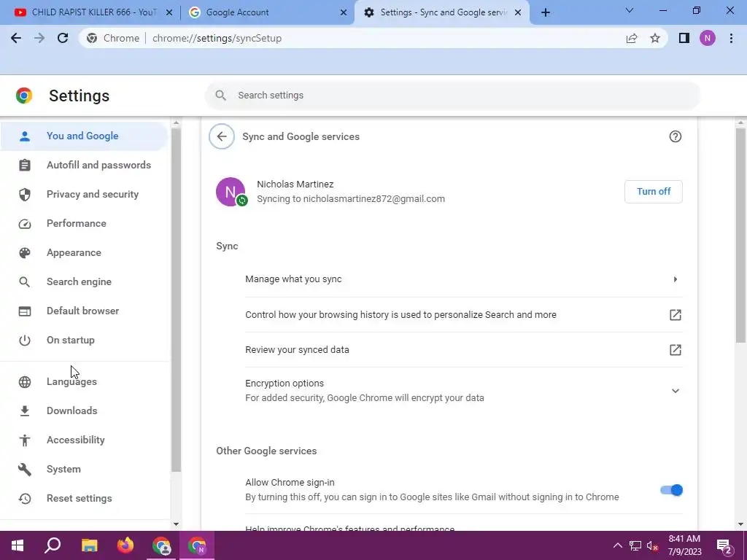Show hidden tray icons
Screen dimensions: 747x560
[x=617, y=545]
